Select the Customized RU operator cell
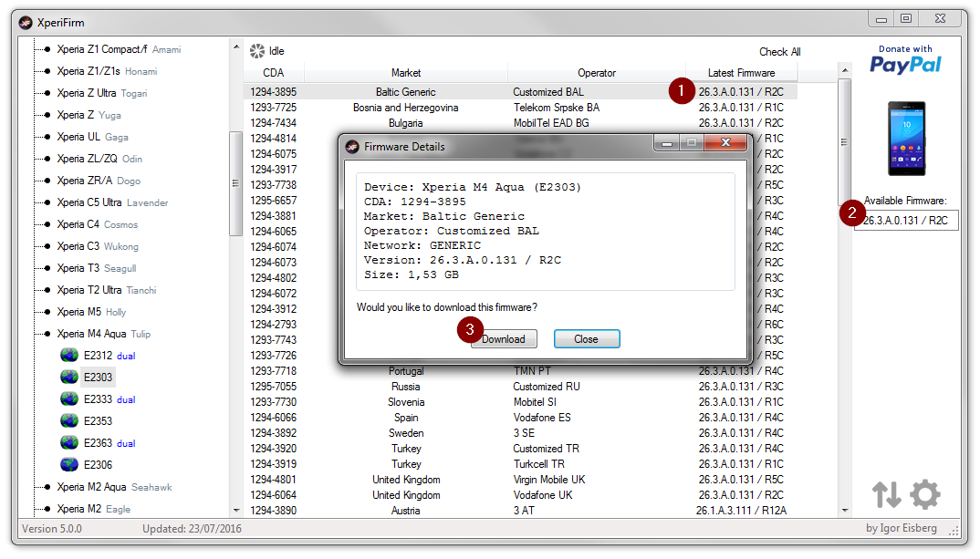980x559 pixels. click(x=547, y=387)
